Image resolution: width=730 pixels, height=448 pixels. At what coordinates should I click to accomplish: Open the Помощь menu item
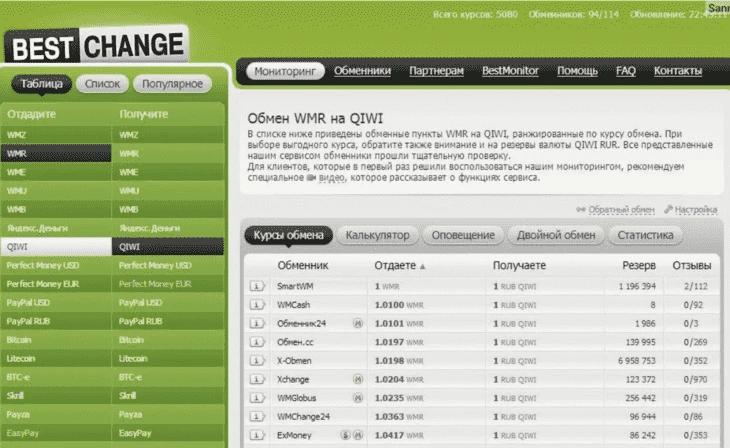pos(577,71)
